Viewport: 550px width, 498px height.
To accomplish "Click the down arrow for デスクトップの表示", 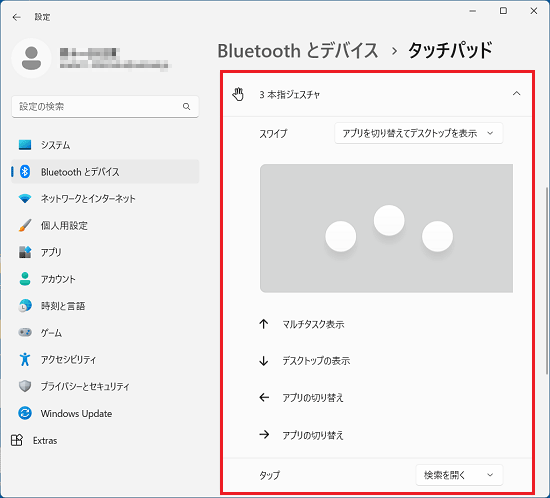I will pyautogui.click(x=263, y=361).
